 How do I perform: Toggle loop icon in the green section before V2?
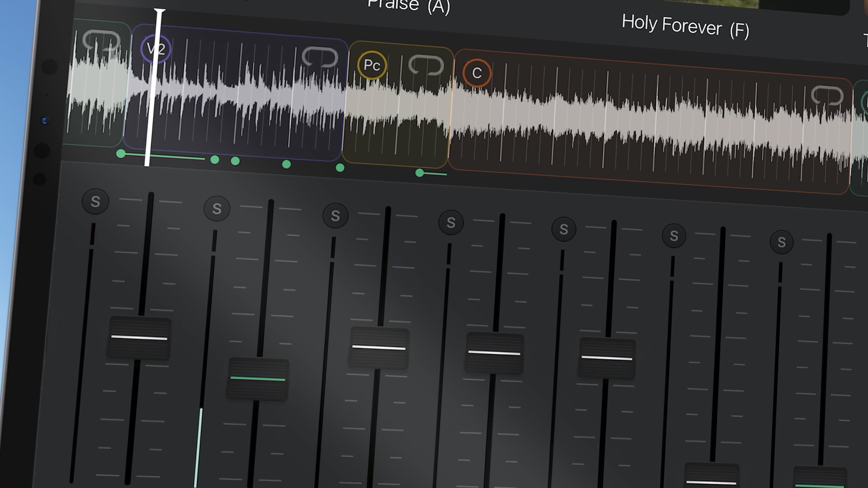coord(101,40)
